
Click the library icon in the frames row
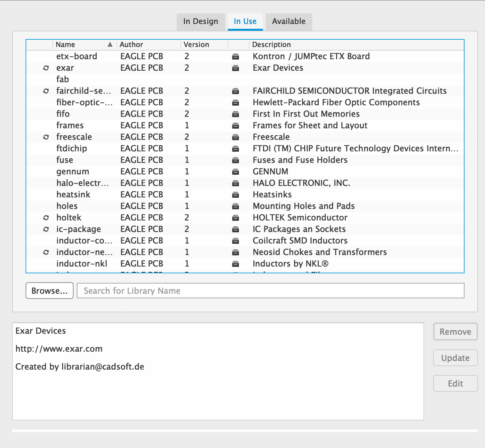coord(235,126)
